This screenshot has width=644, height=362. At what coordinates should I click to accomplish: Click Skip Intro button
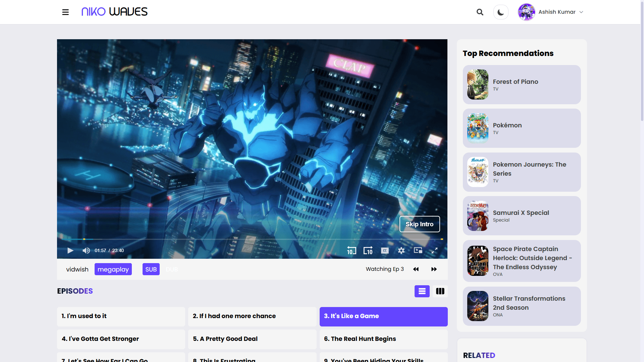pyautogui.click(x=420, y=224)
